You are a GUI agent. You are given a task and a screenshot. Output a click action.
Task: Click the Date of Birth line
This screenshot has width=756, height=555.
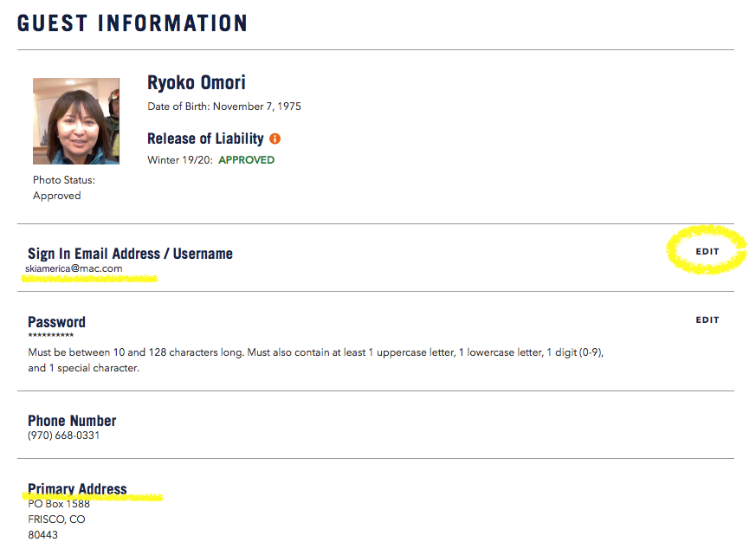[224, 106]
